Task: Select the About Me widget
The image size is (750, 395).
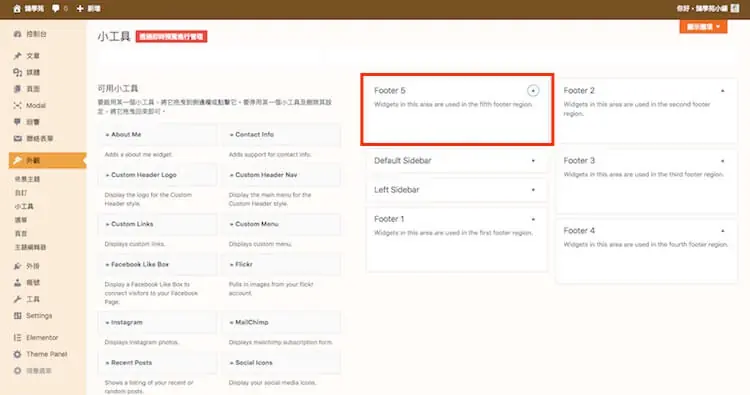Action: click(157, 135)
